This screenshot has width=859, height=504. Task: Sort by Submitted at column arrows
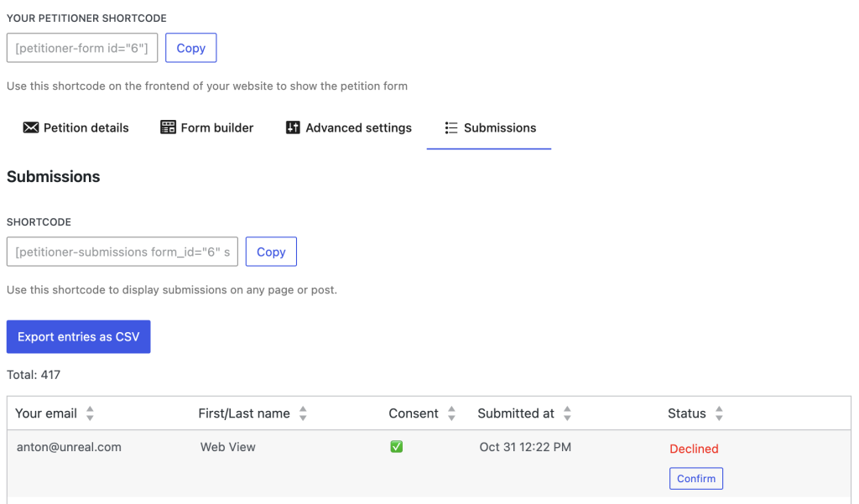click(567, 413)
